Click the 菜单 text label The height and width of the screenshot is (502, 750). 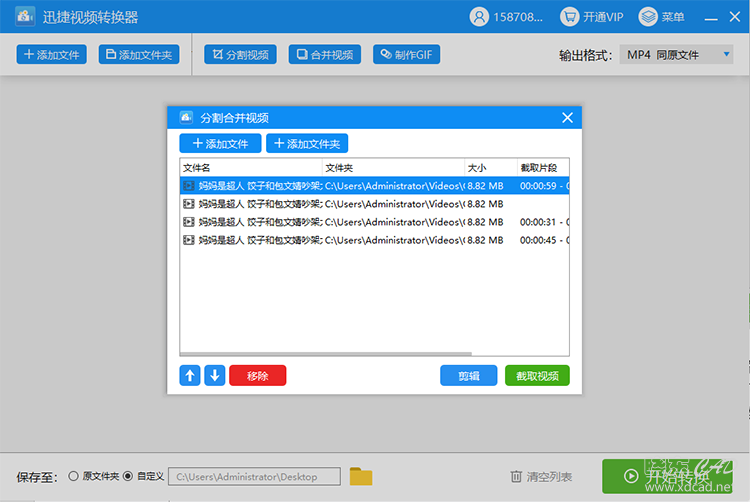point(673,17)
